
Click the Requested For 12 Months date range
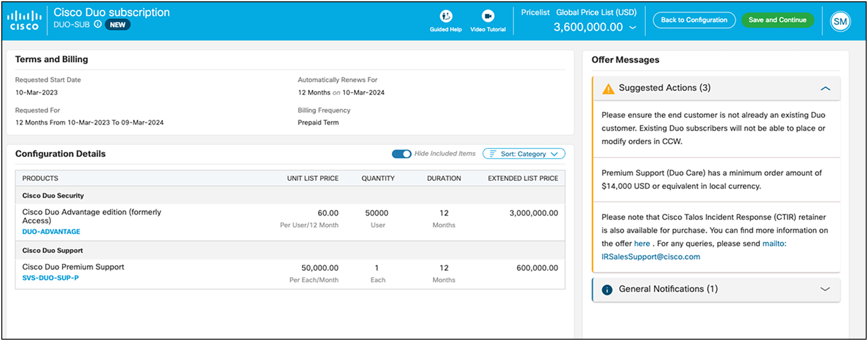pyautogui.click(x=89, y=123)
